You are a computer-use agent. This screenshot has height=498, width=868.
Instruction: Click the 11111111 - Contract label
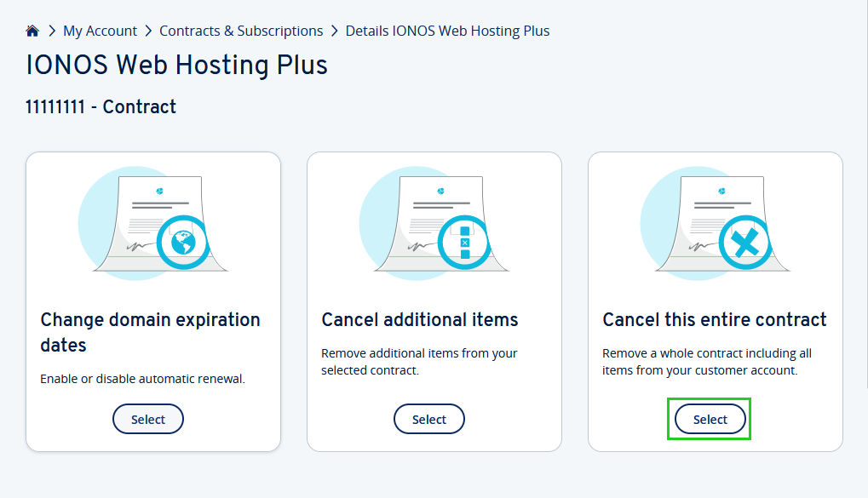(101, 107)
